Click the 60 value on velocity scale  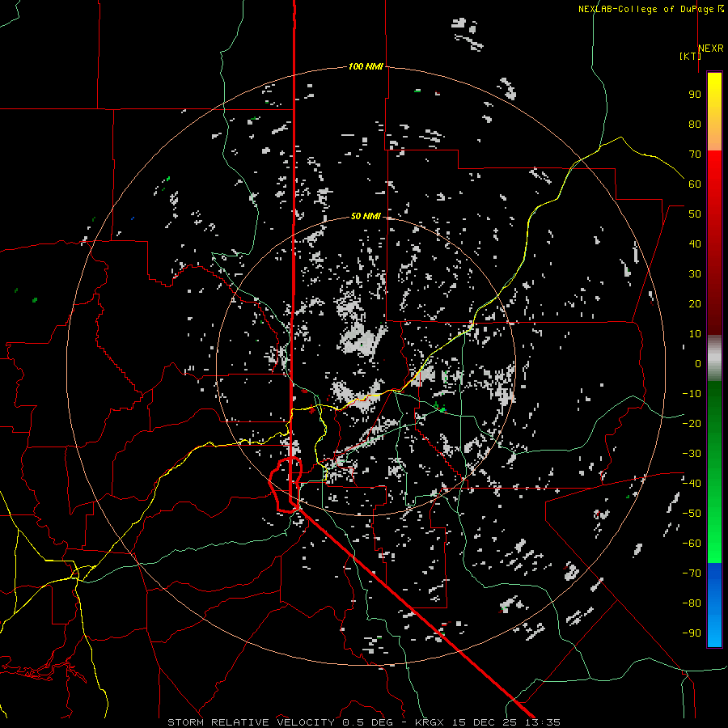click(x=695, y=184)
